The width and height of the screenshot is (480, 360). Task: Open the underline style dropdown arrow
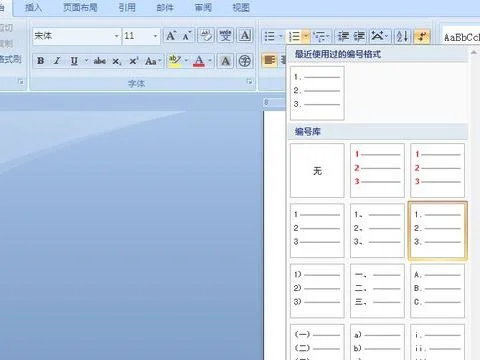click(x=86, y=61)
